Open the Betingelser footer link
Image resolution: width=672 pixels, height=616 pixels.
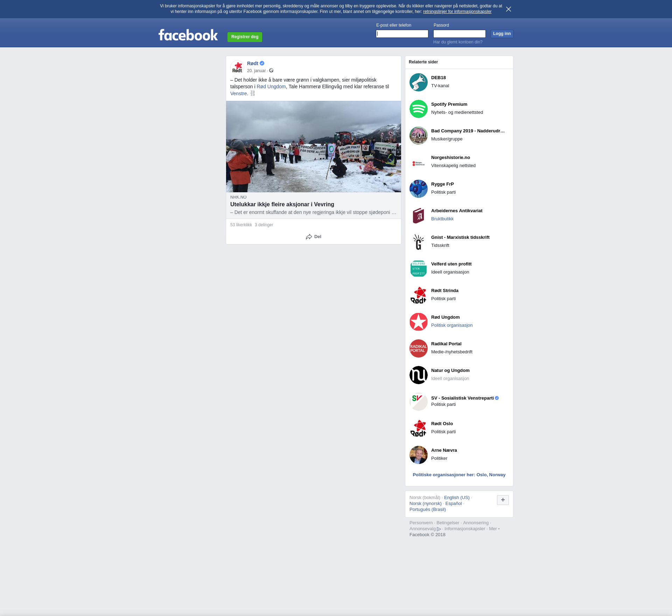click(x=448, y=523)
